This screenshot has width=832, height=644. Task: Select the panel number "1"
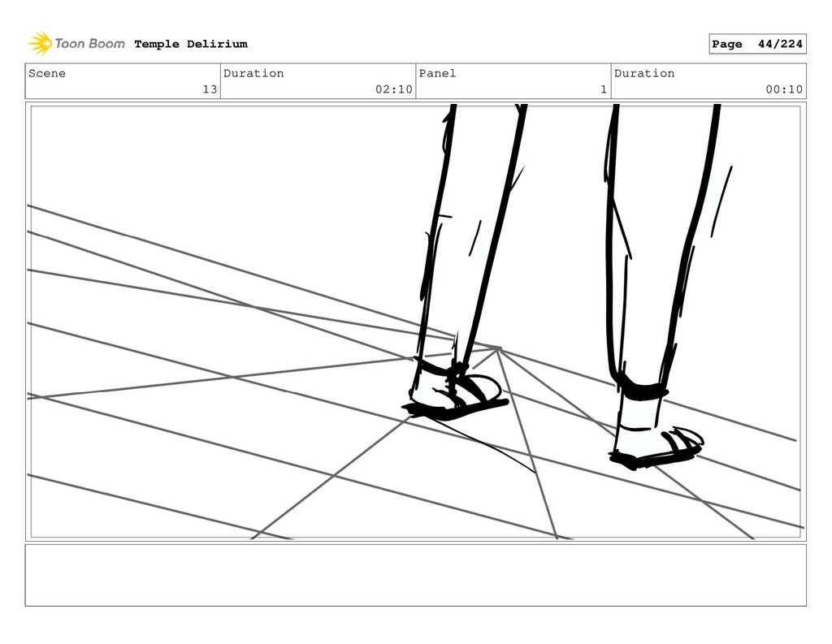(604, 89)
